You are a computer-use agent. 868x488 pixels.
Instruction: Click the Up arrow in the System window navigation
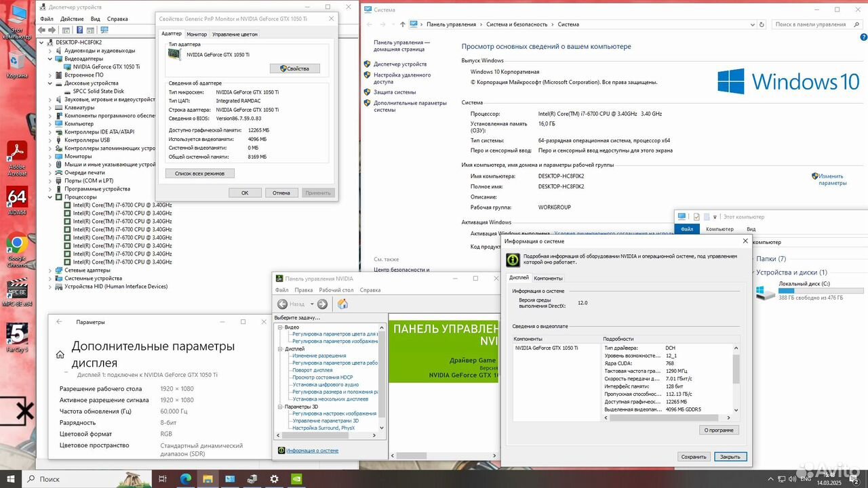pyautogui.click(x=402, y=24)
